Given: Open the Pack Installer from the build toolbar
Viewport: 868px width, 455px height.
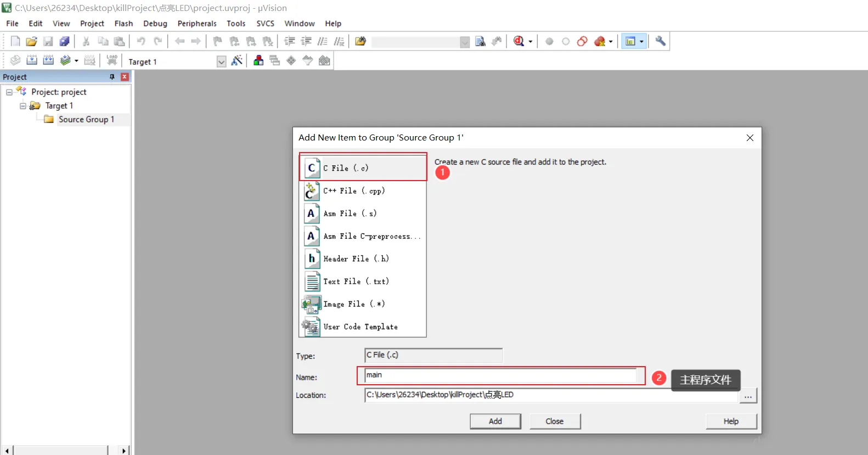Looking at the screenshot, I should click(x=324, y=60).
